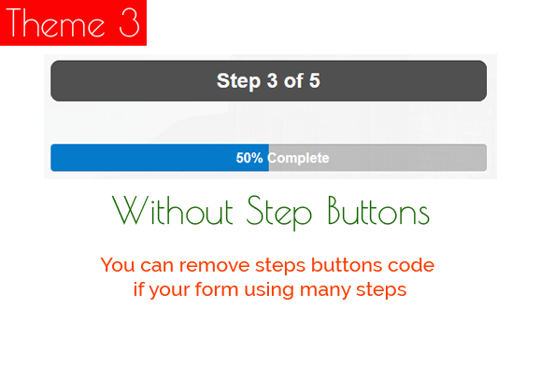Click the number 5 in the step header
Image resolution: width=540 pixels, height=392 pixels.
pyautogui.click(x=315, y=80)
